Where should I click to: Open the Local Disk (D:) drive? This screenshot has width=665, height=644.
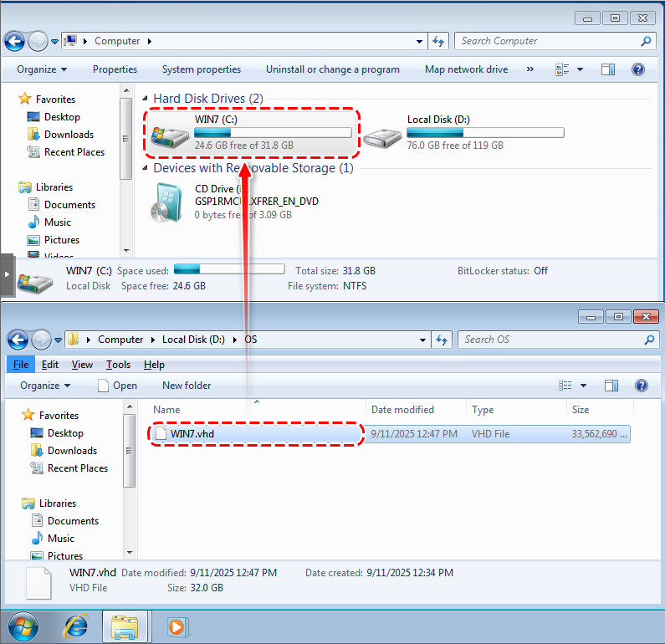[x=382, y=132]
